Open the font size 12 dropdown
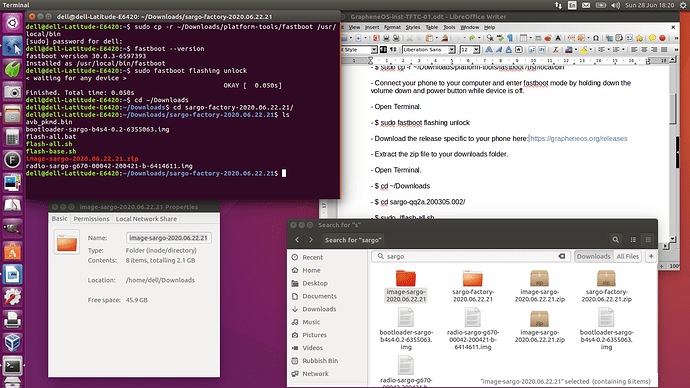690x388 pixels. tap(476, 50)
